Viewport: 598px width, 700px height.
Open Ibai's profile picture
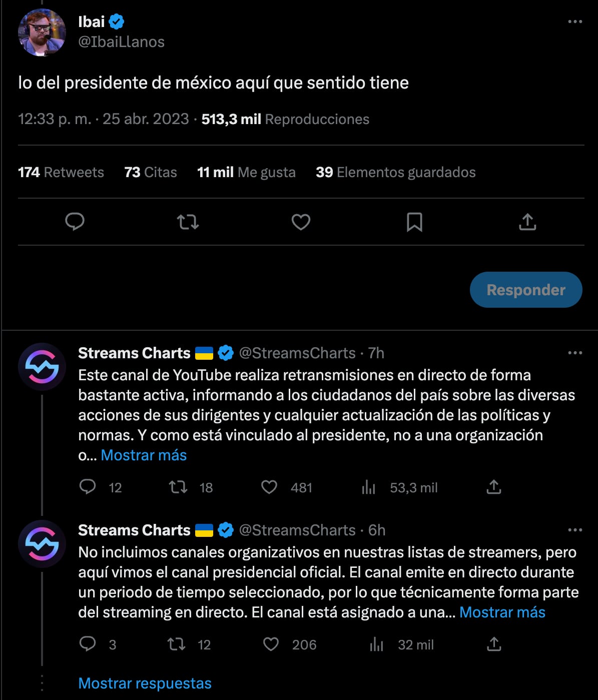click(x=42, y=33)
